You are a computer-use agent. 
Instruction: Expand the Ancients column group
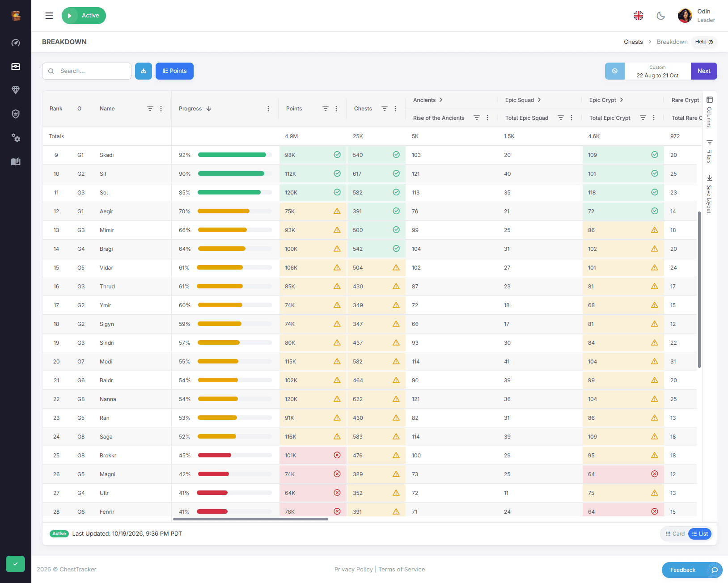(441, 100)
